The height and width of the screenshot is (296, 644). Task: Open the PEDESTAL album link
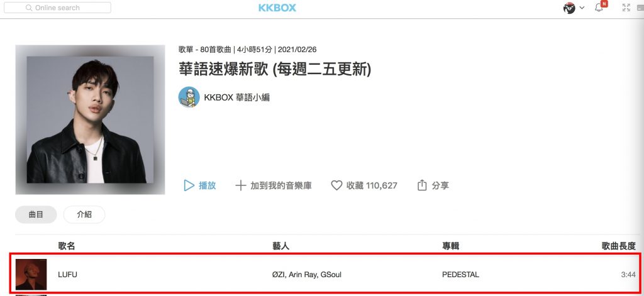[x=460, y=275]
